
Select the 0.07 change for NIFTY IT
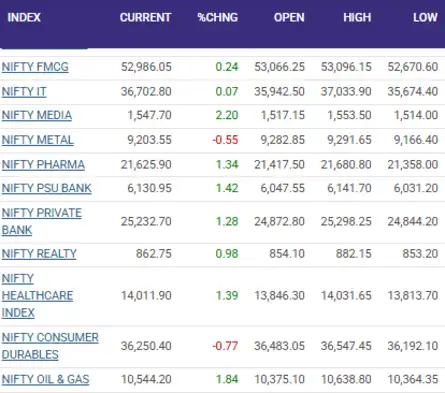pos(227,92)
